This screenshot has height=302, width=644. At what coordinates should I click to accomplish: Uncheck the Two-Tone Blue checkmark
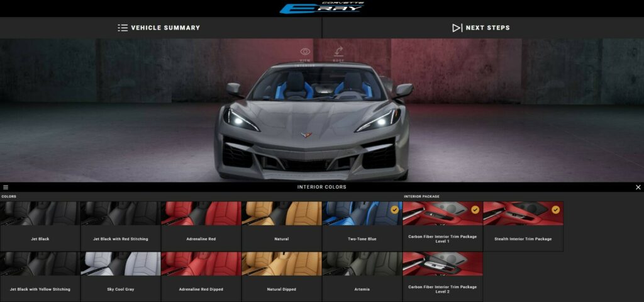(394, 210)
